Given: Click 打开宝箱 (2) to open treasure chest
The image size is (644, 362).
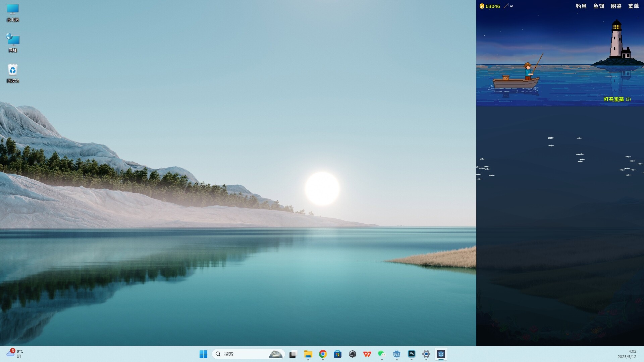Looking at the screenshot, I should pos(617,99).
